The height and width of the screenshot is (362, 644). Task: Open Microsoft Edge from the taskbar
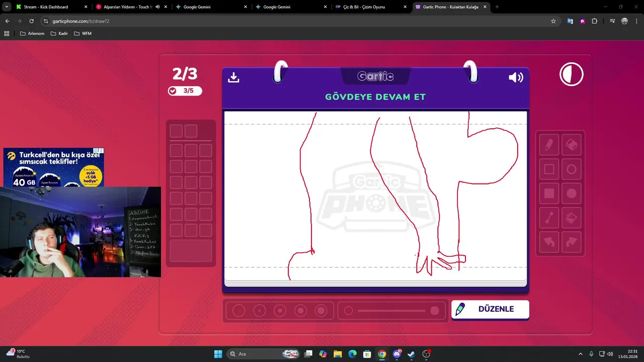352,354
